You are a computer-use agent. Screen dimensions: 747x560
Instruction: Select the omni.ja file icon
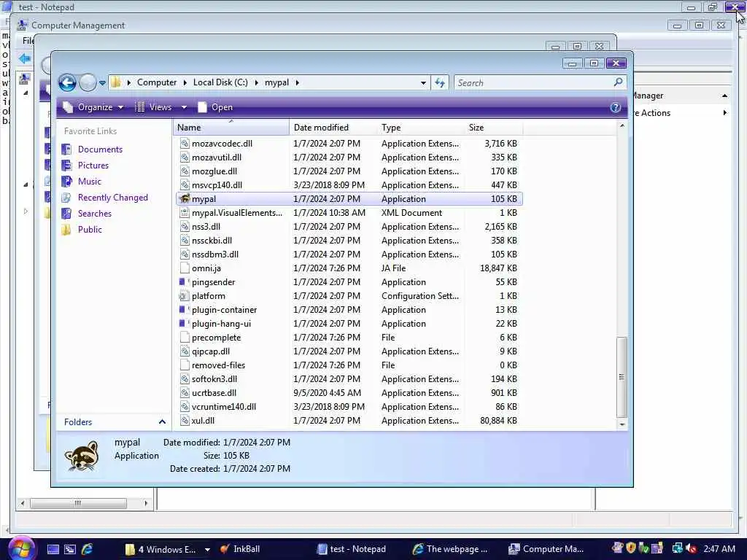pyautogui.click(x=185, y=268)
